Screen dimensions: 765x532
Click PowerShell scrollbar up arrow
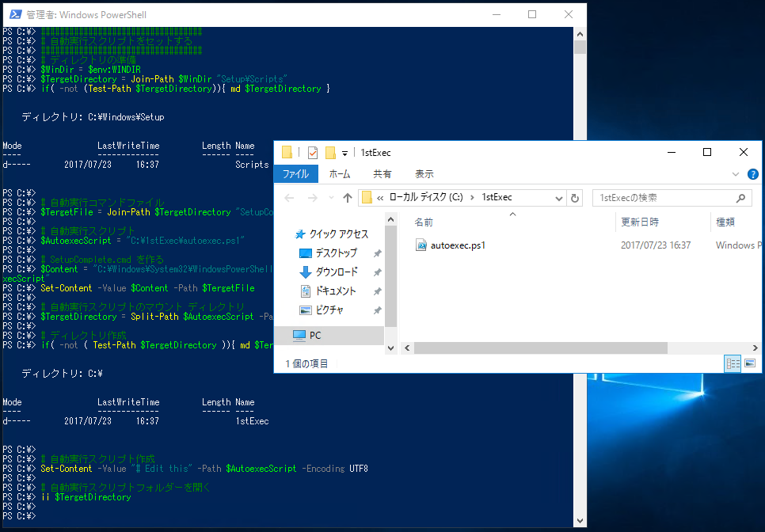[580, 34]
